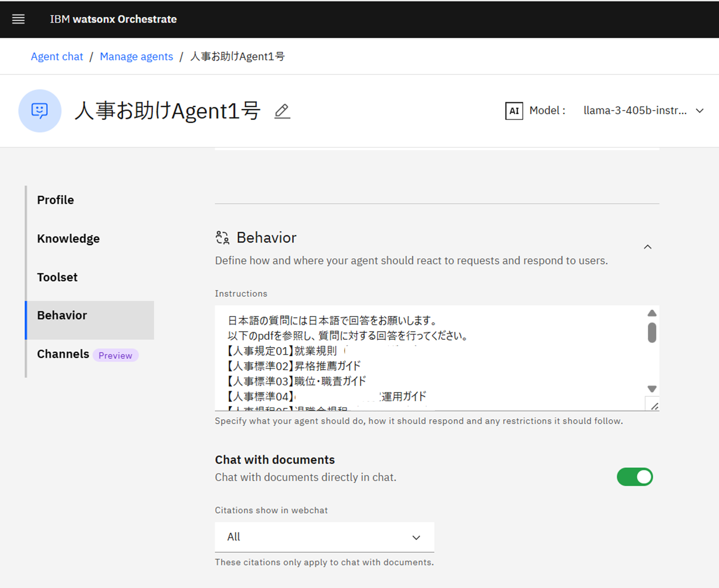This screenshot has width=719, height=588.
Task: Click the instructions scrollbar thumb
Action: click(652, 332)
